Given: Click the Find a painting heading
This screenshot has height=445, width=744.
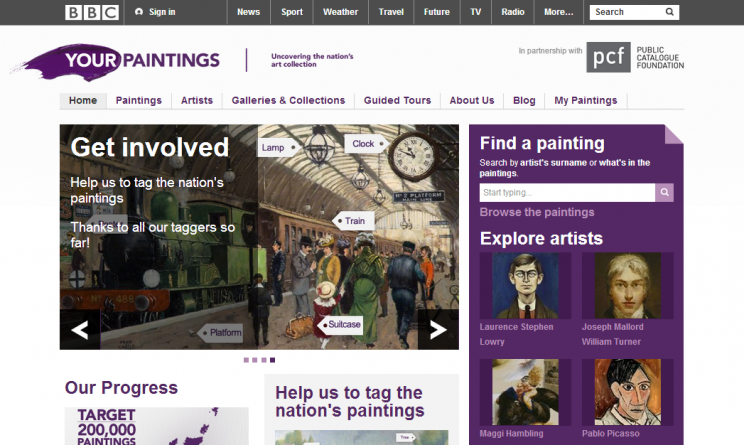Looking at the screenshot, I should point(542,143).
